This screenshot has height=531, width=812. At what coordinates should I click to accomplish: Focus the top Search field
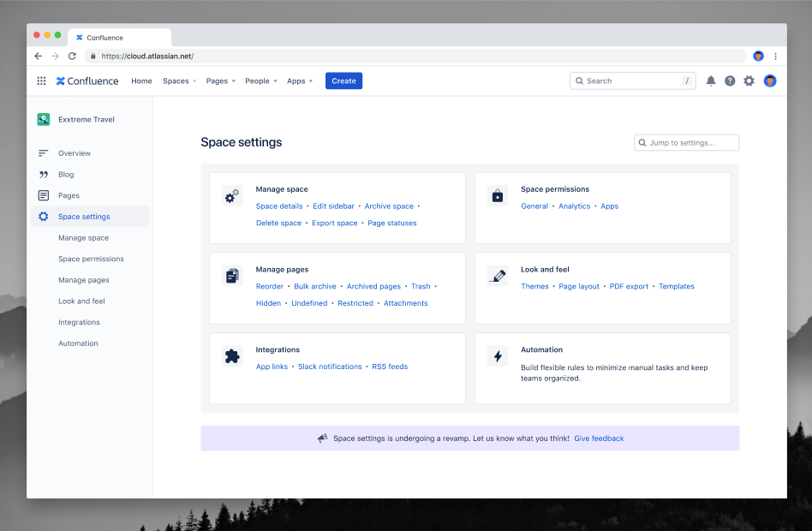pos(632,81)
